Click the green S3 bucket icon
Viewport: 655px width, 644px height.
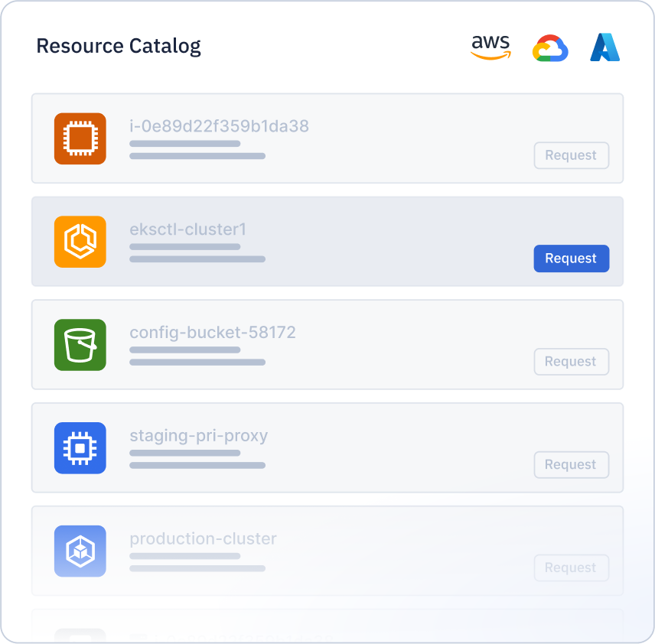pyautogui.click(x=80, y=345)
